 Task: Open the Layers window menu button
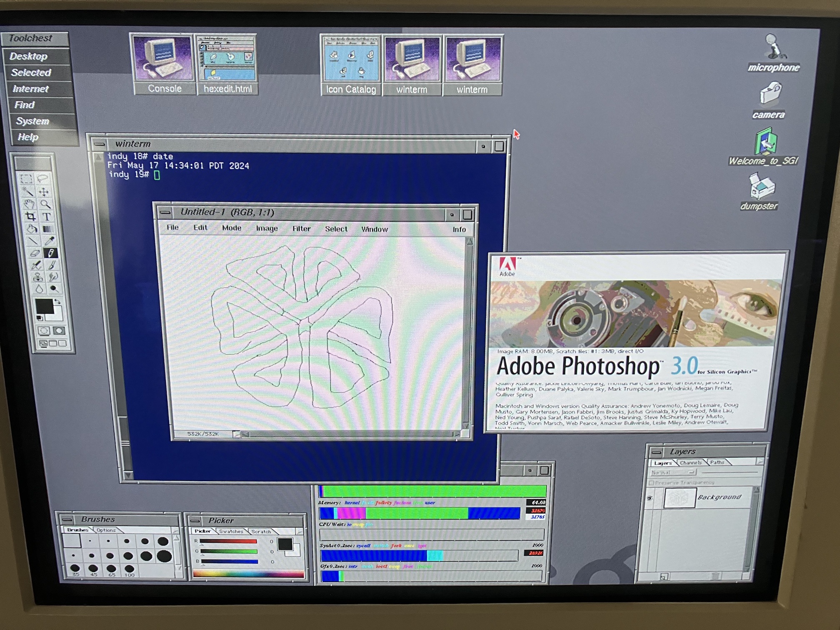pyautogui.click(x=657, y=452)
